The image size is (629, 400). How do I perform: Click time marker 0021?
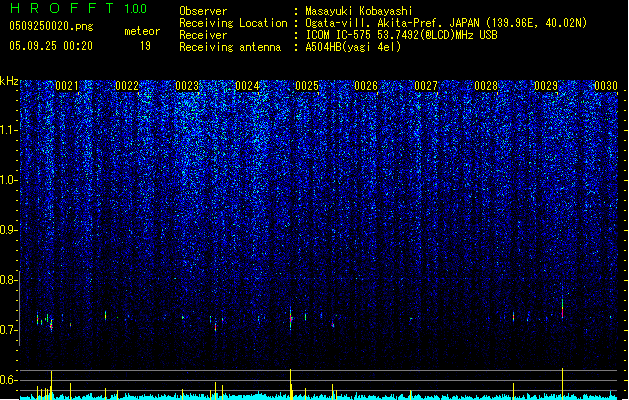[x=67, y=86]
